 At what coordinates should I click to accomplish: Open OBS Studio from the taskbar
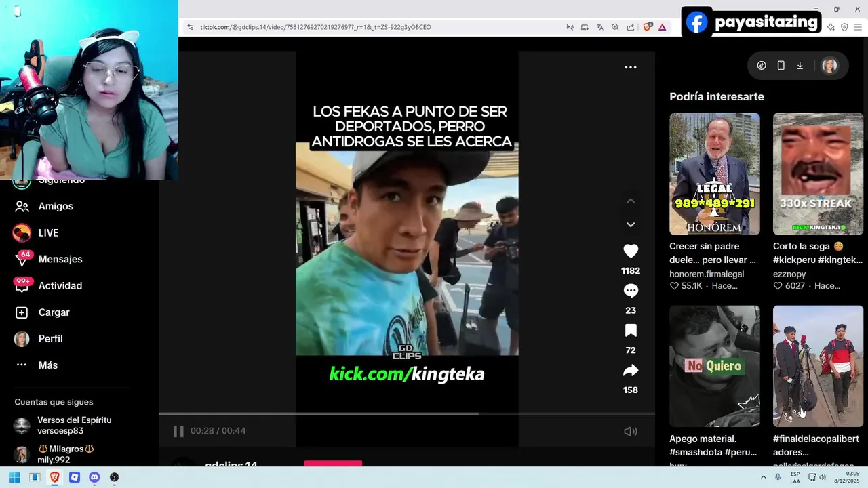click(x=114, y=477)
